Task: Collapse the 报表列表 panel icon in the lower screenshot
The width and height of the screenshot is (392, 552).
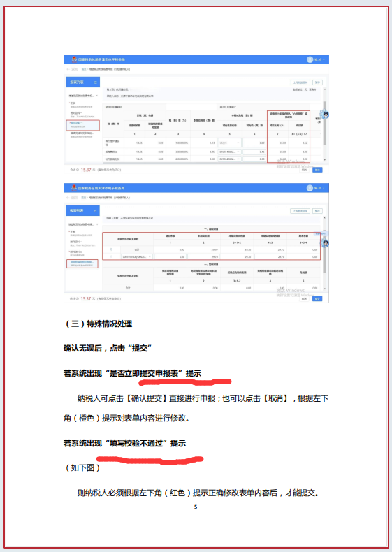Action: point(95,211)
